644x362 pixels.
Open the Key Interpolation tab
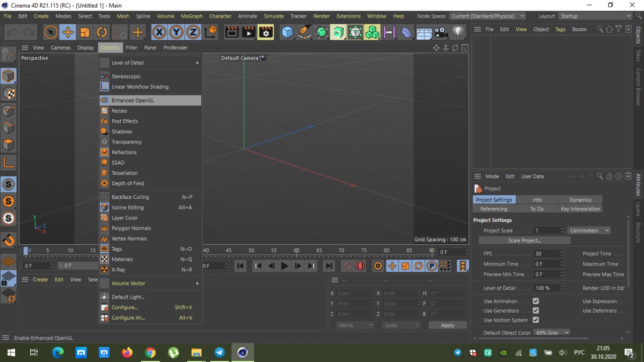click(581, 208)
